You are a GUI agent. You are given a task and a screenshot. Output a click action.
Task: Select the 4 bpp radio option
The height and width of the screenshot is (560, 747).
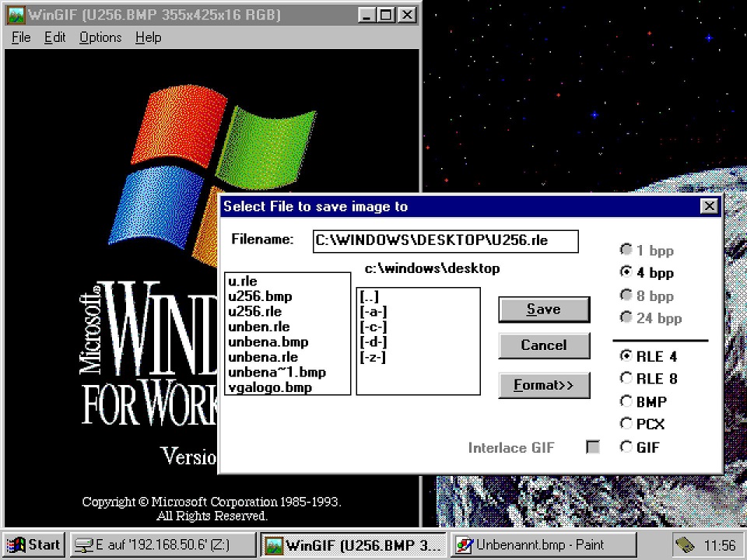coord(626,273)
